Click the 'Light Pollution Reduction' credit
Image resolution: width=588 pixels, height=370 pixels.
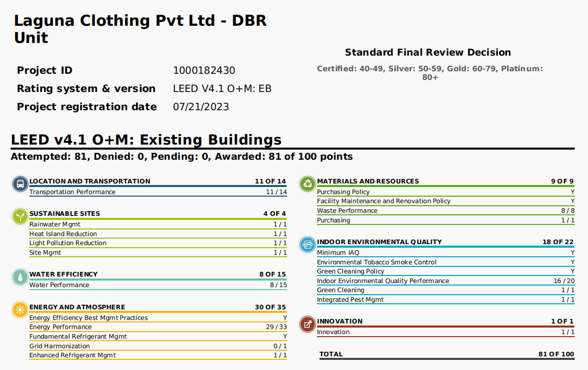pyautogui.click(x=68, y=243)
